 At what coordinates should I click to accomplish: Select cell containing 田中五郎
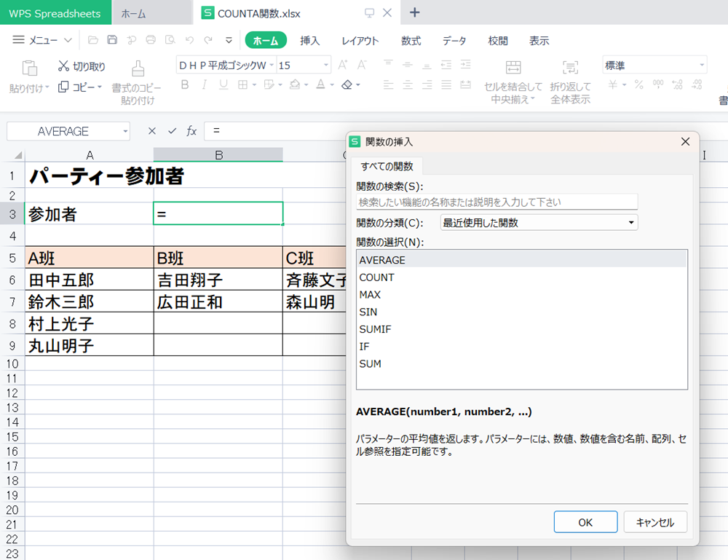pos(89,280)
